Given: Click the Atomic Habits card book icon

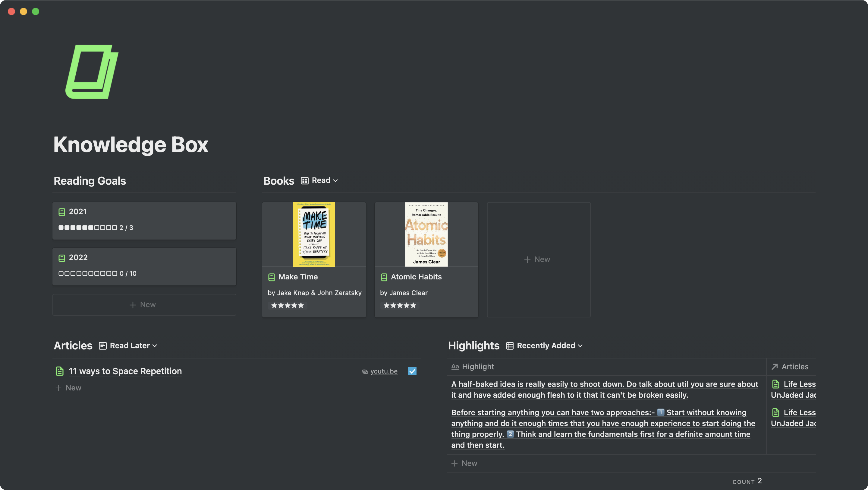Looking at the screenshot, I should click(x=384, y=277).
